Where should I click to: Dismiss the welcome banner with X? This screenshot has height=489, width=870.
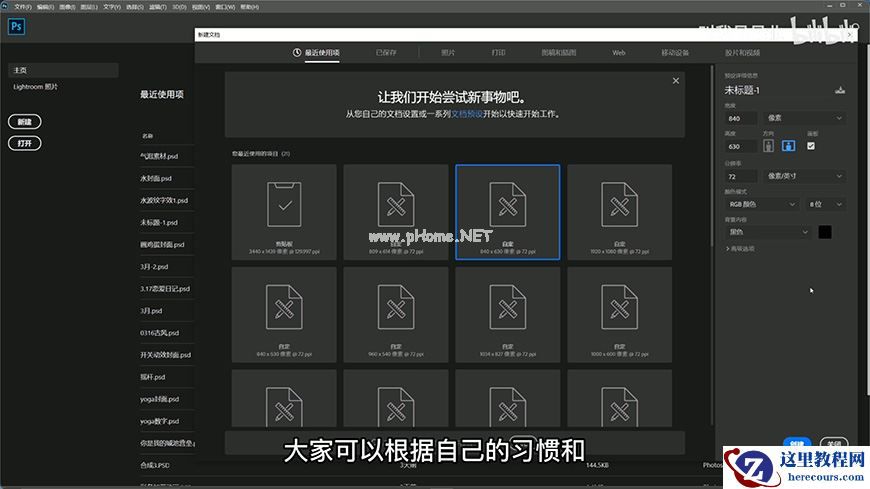click(x=676, y=80)
